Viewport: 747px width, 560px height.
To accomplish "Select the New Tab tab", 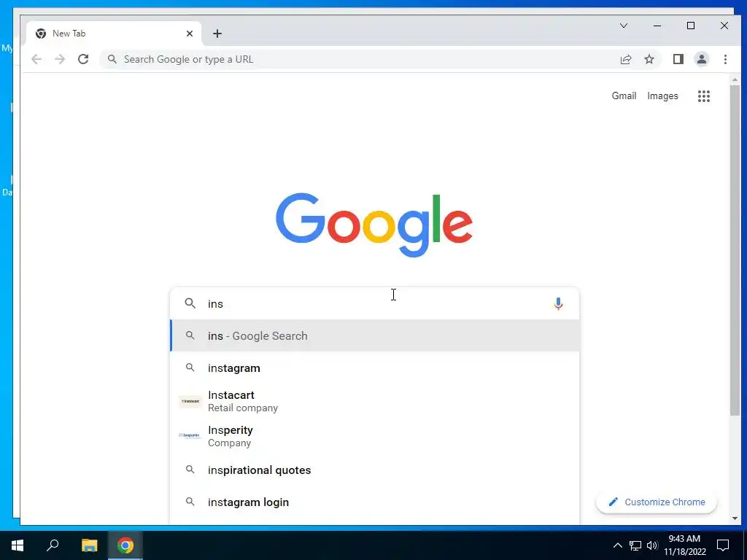I will coord(115,34).
